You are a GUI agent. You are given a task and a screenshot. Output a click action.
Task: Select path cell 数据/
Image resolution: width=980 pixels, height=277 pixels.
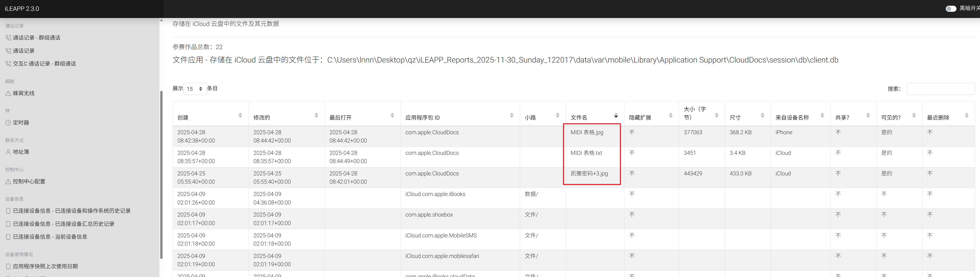click(x=531, y=194)
